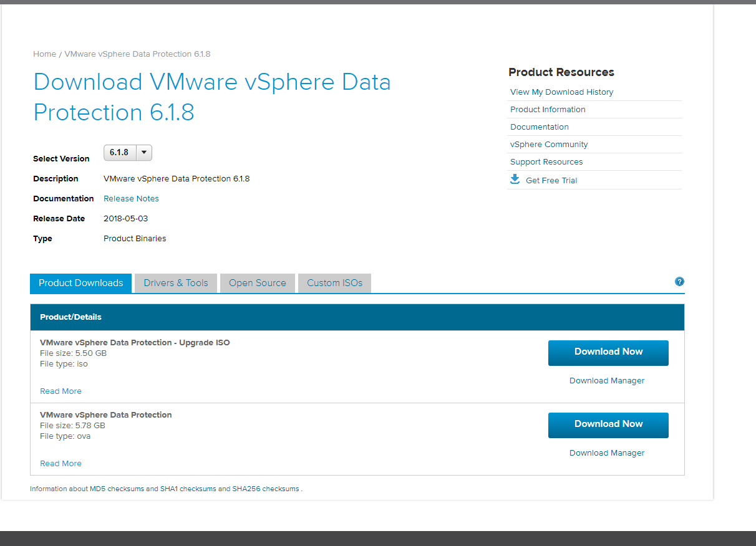Click the text "File size: 5.50 GB"
The height and width of the screenshot is (546, 756).
pyautogui.click(x=73, y=353)
